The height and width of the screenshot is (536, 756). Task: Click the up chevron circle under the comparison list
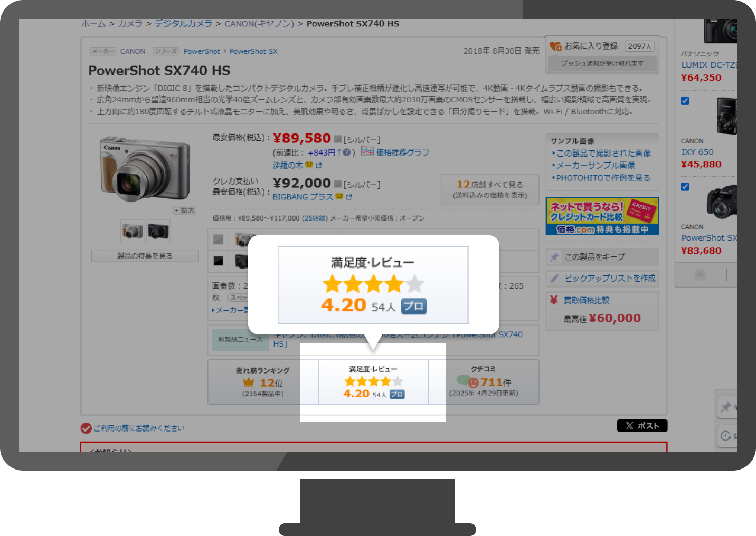(x=700, y=274)
